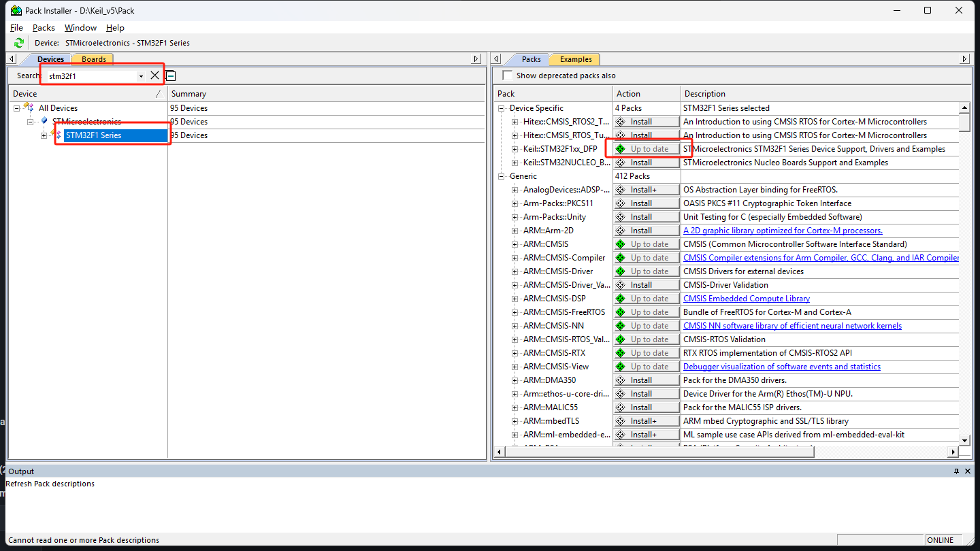Viewport: 980px width, 551px height.
Task: Select the All Devices tree item
Action: (x=58, y=108)
